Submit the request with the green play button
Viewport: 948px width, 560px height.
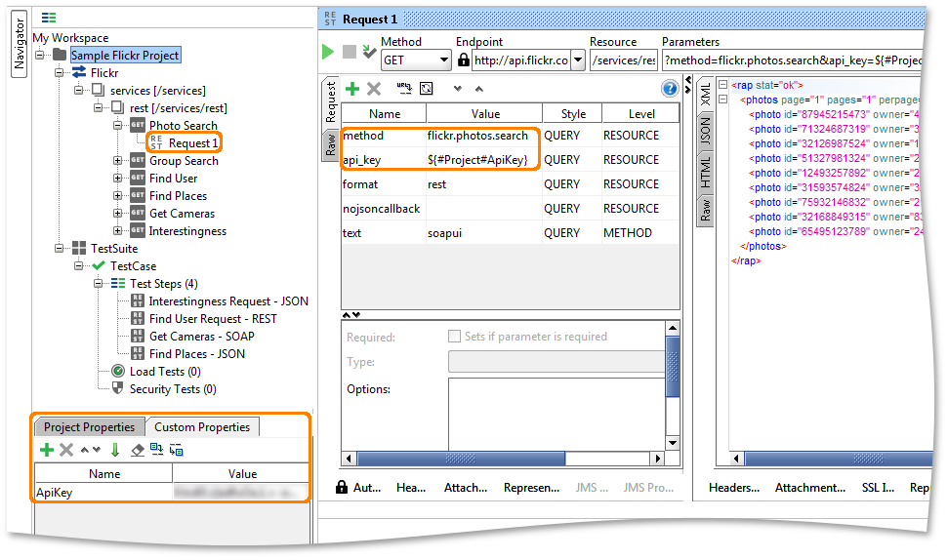pyautogui.click(x=328, y=52)
